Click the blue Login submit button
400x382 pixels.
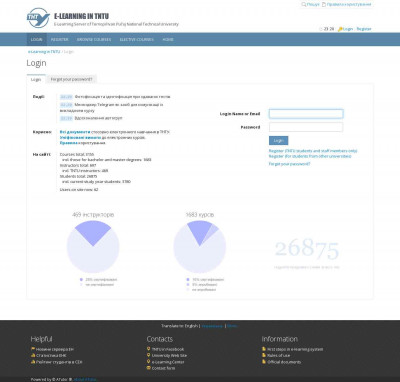tap(278, 140)
